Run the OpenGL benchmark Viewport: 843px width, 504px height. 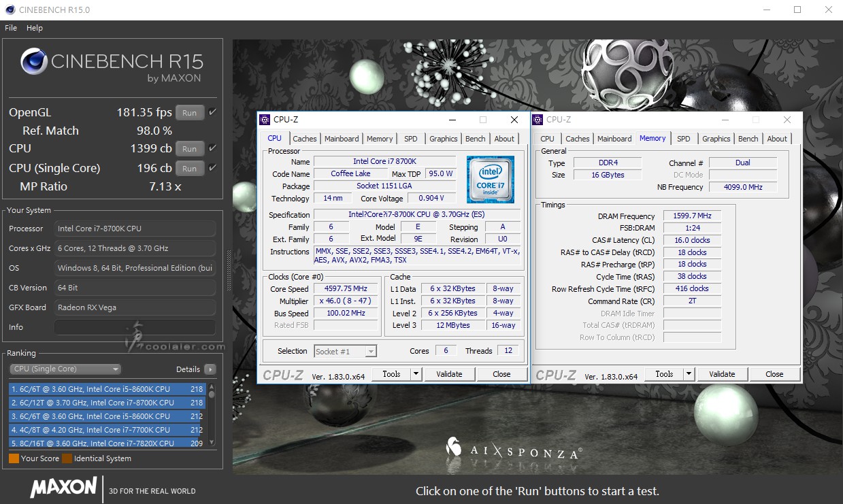(x=190, y=113)
